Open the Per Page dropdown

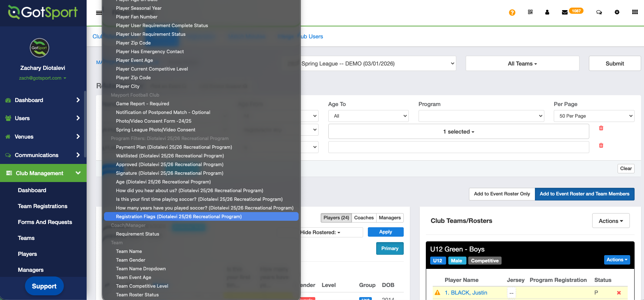coord(594,116)
